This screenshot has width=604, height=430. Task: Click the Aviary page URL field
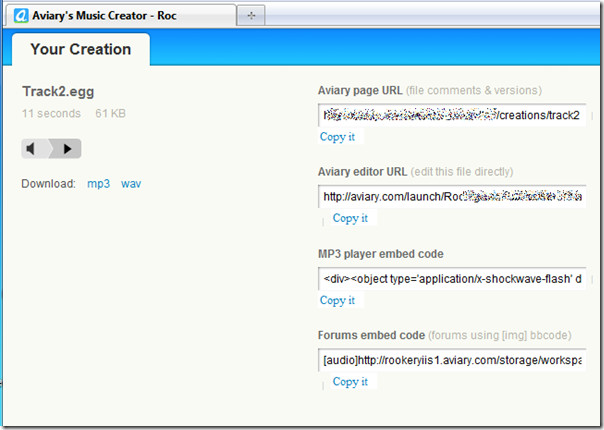point(452,115)
